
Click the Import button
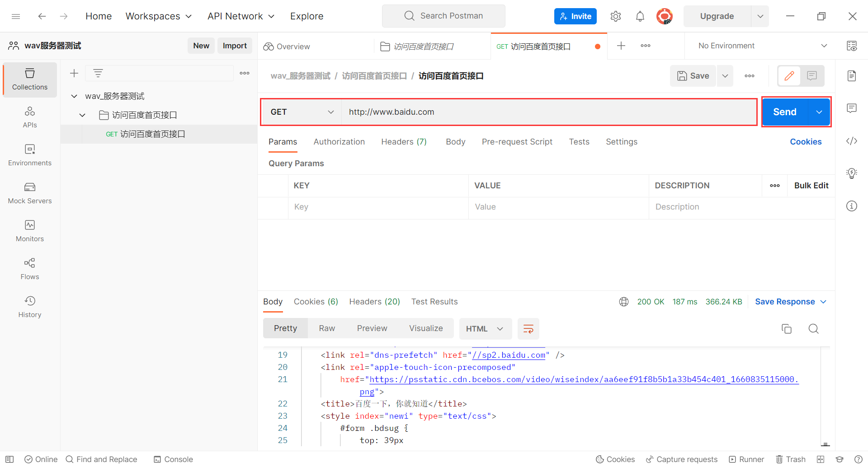click(x=235, y=46)
